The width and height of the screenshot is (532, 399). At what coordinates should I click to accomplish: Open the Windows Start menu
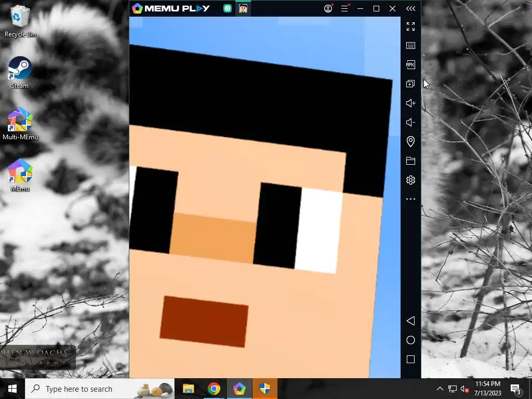tap(12, 389)
